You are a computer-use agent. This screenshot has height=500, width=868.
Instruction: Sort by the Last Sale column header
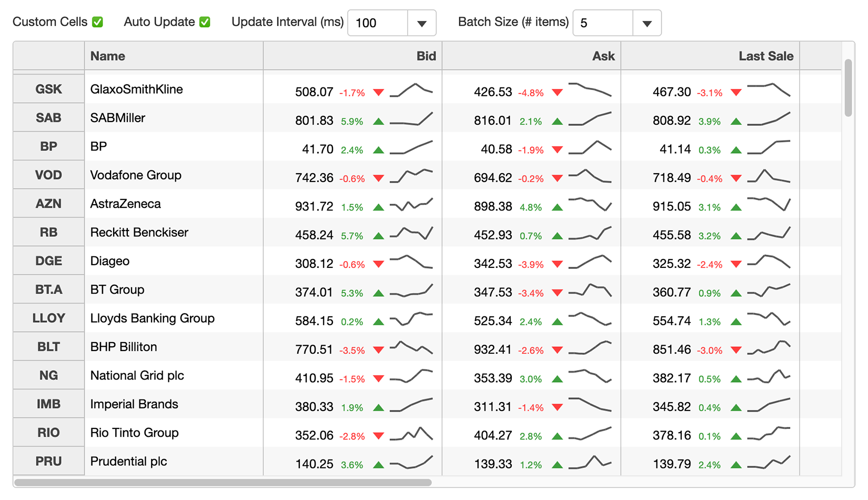(710, 56)
